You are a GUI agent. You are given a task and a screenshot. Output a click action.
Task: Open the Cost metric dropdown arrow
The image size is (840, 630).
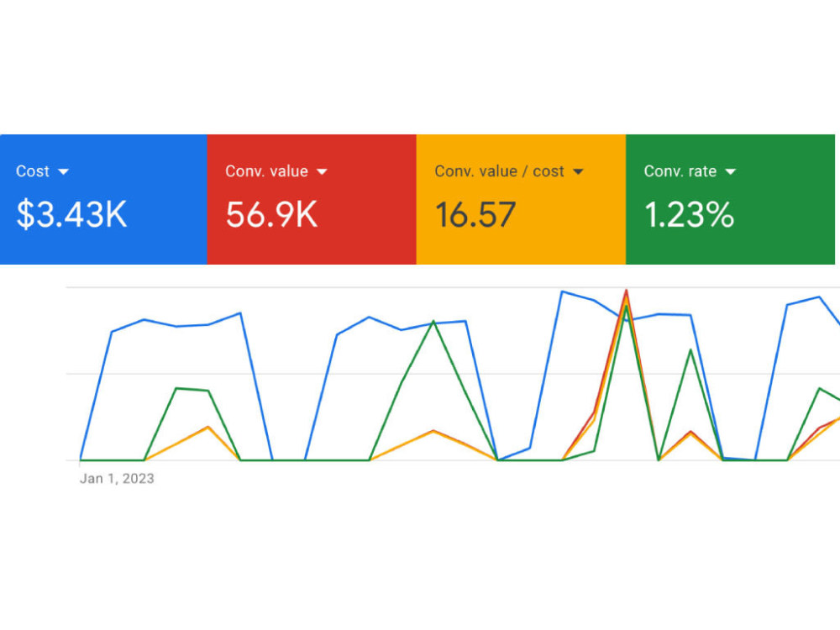click(x=63, y=172)
